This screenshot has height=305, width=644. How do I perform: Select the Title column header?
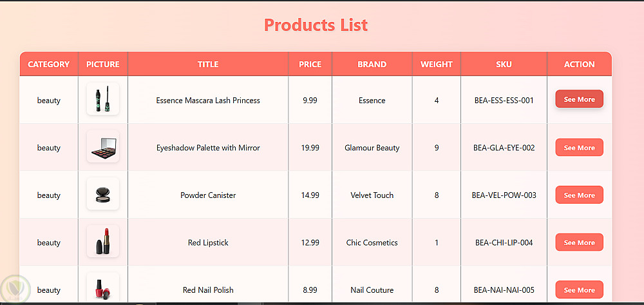pos(208,64)
